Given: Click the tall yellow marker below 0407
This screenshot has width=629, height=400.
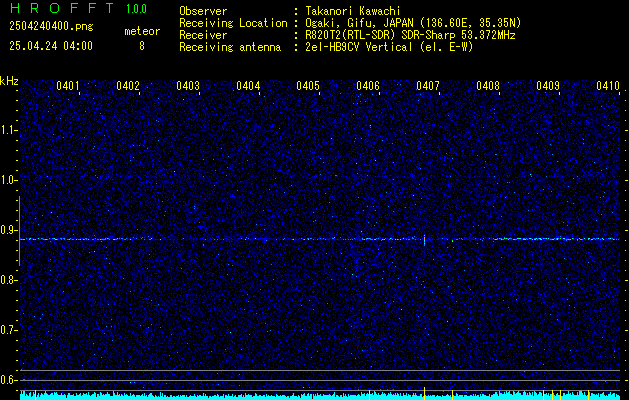Looking at the screenshot, I should (x=424, y=393).
